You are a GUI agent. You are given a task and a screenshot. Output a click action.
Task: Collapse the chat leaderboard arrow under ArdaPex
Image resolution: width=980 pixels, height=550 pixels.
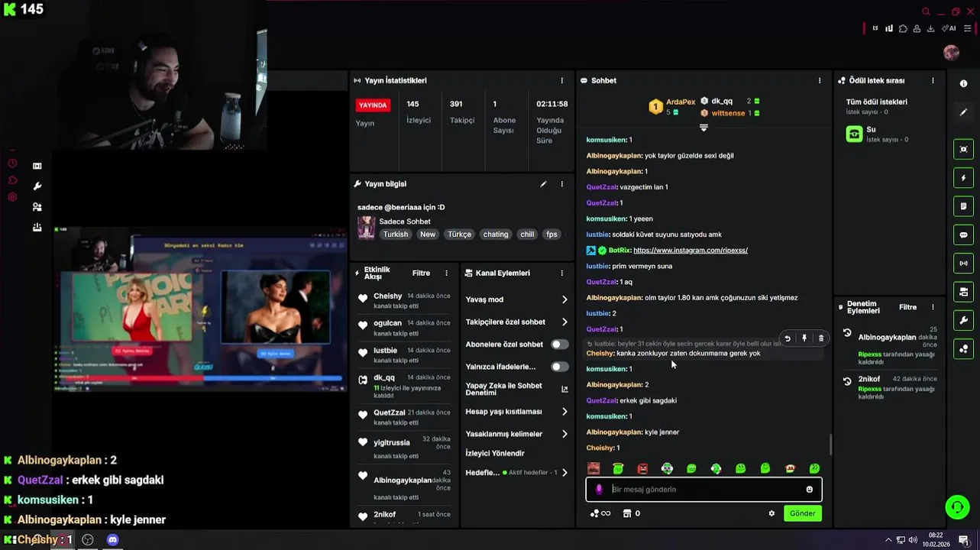(x=703, y=128)
